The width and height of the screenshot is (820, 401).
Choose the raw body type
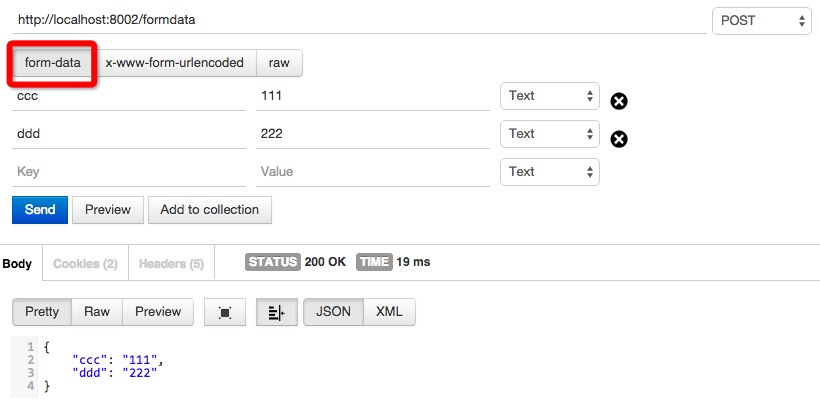coord(279,63)
